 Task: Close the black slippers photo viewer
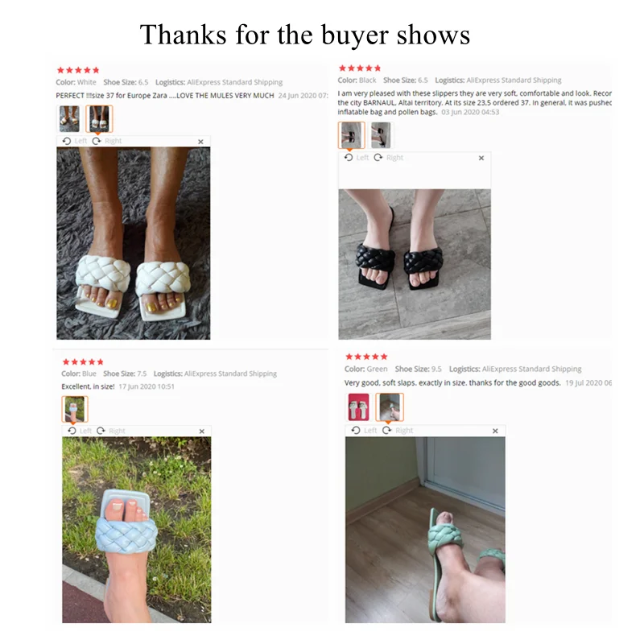481,158
